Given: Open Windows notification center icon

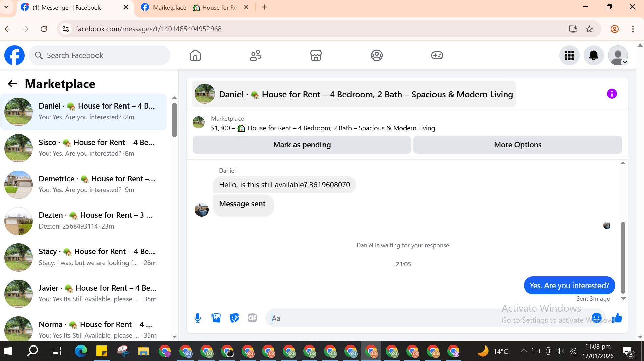Looking at the screenshot, I should coord(628,351).
